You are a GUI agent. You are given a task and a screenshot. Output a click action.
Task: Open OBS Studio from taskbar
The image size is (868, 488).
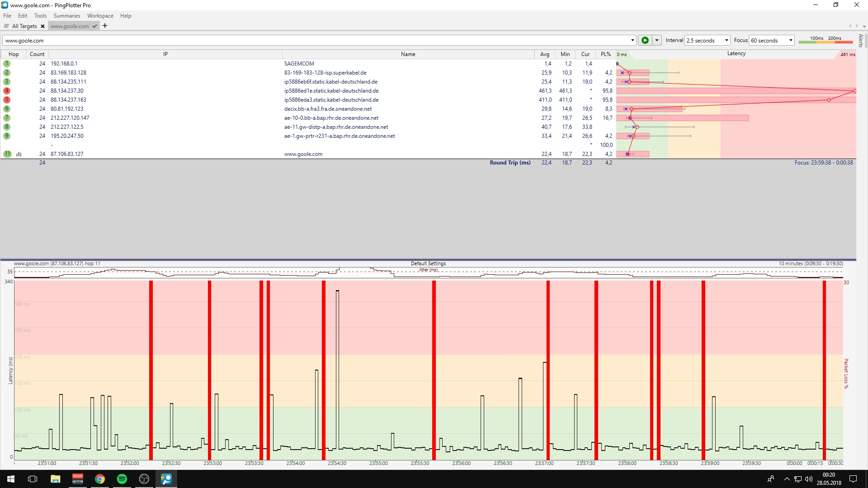pyautogui.click(x=144, y=479)
